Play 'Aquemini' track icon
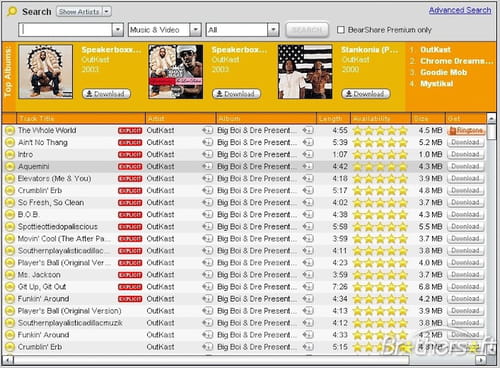500x368 pixels. pos(10,167)
